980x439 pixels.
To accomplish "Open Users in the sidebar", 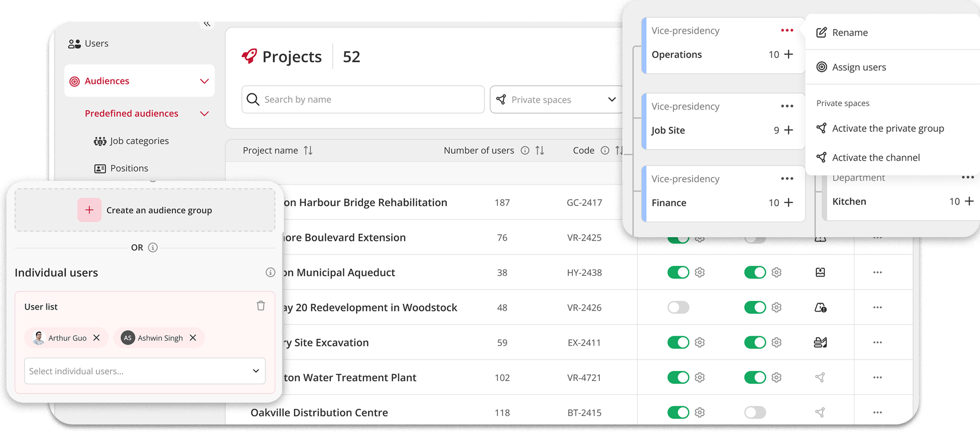I will coord(89,44).
